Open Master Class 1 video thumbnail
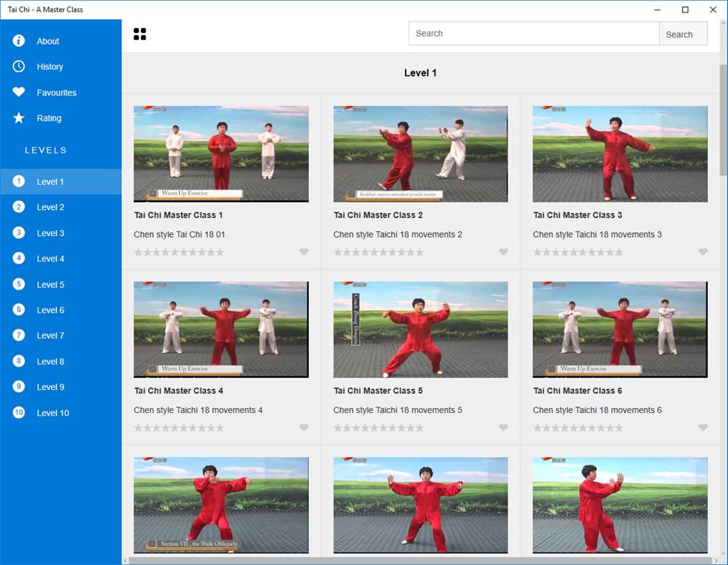Screen dimensions: 728x565 click(221, 153)
